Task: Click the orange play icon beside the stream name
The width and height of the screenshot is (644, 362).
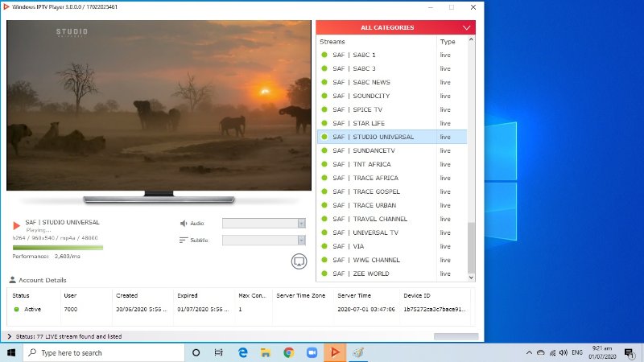Action: pos(17,225)
